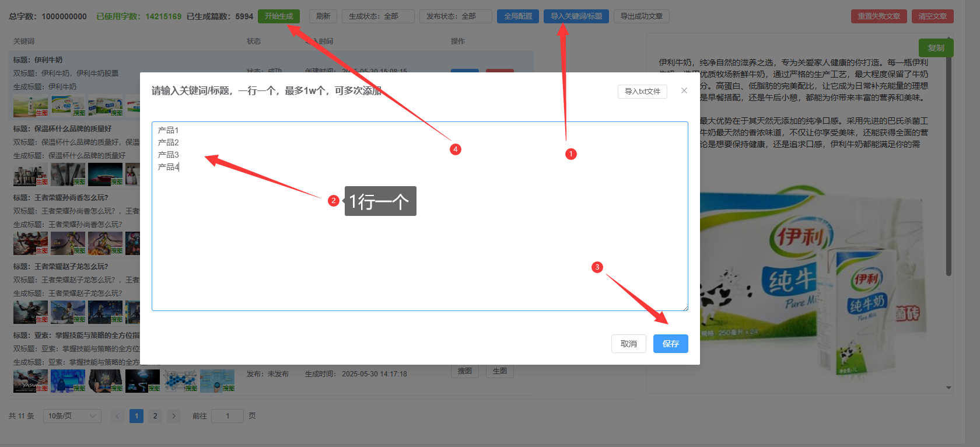The width and height of the screenshot is (980, 447).
Task: Click the 共 11 条 total count
Action: pos(22,416)
